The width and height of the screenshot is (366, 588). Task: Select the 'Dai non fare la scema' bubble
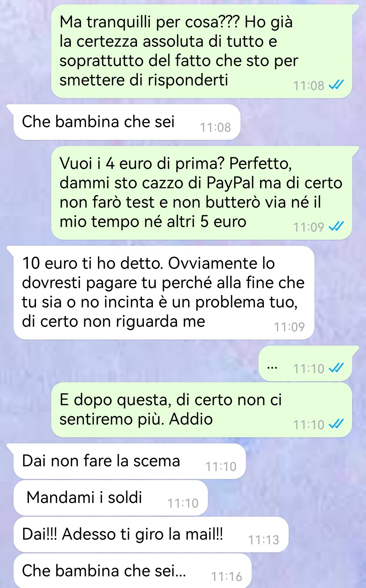[130, 461]
